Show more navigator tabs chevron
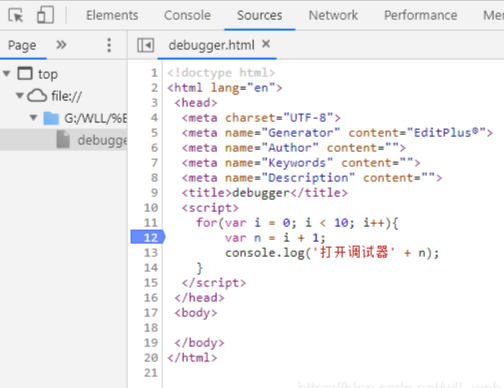 click(61, 44)
